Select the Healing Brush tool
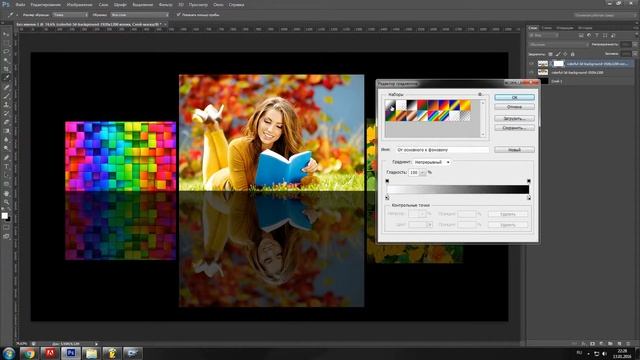Viewport: 640px width, 360px height. [x=6, y=87]
